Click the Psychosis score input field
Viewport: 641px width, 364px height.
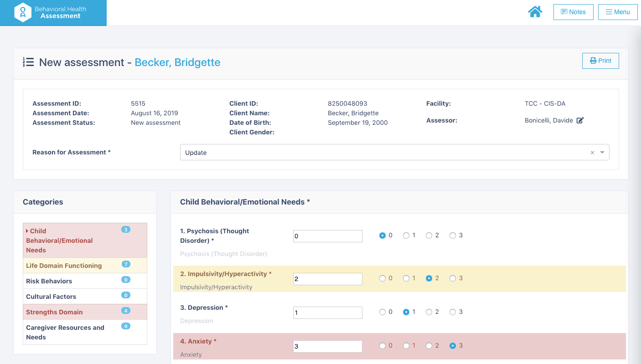pos(328,236)
